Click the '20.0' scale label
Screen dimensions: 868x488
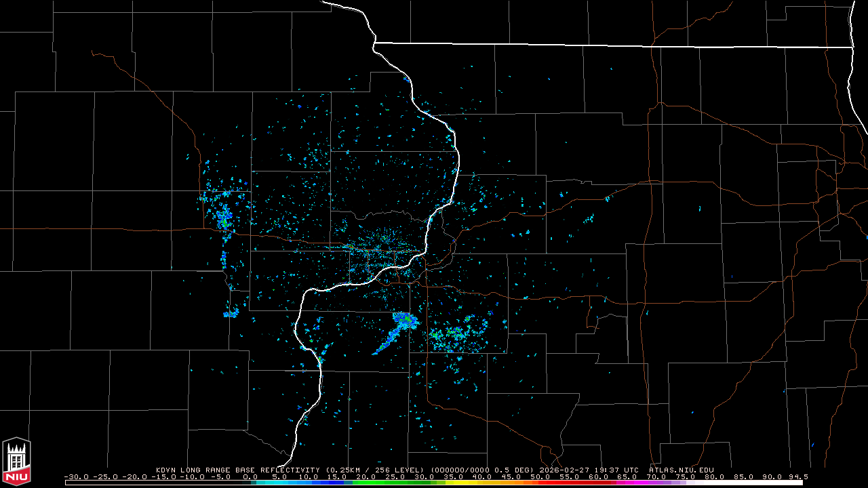coord(367,476)
